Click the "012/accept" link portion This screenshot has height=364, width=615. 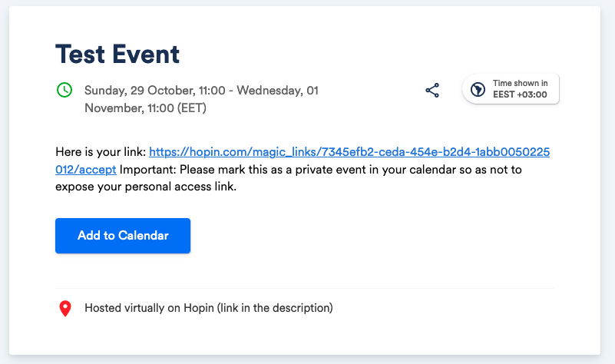(x=85, y=170)
